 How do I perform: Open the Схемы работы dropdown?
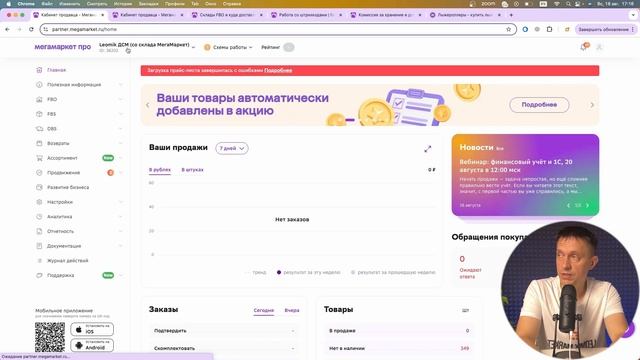228,47
